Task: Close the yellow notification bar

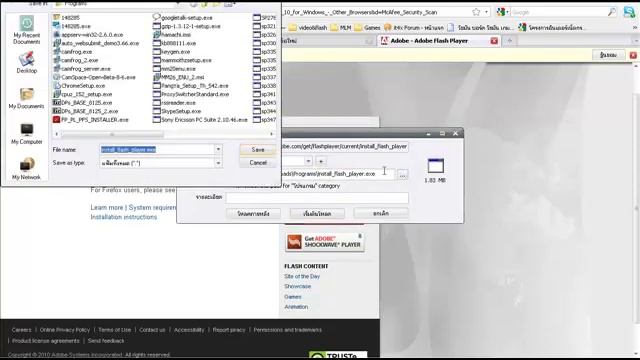Action: [x=633, y=55]
